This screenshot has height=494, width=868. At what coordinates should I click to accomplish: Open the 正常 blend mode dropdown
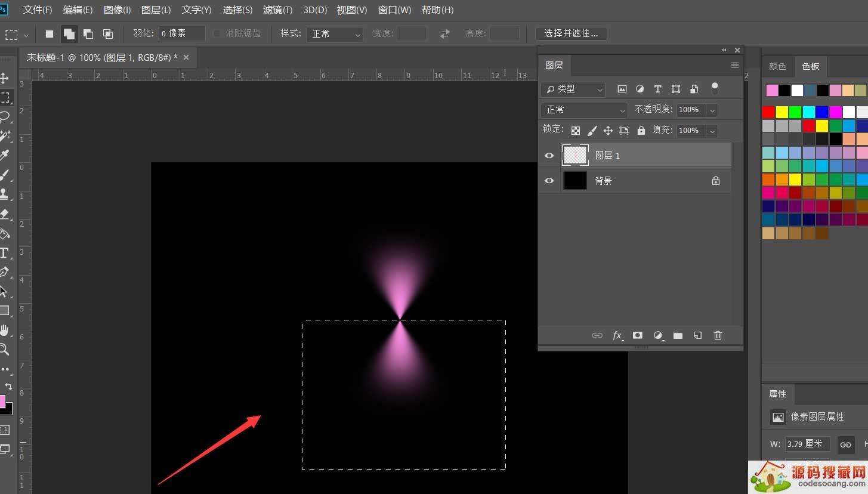(x=585, y=110)
